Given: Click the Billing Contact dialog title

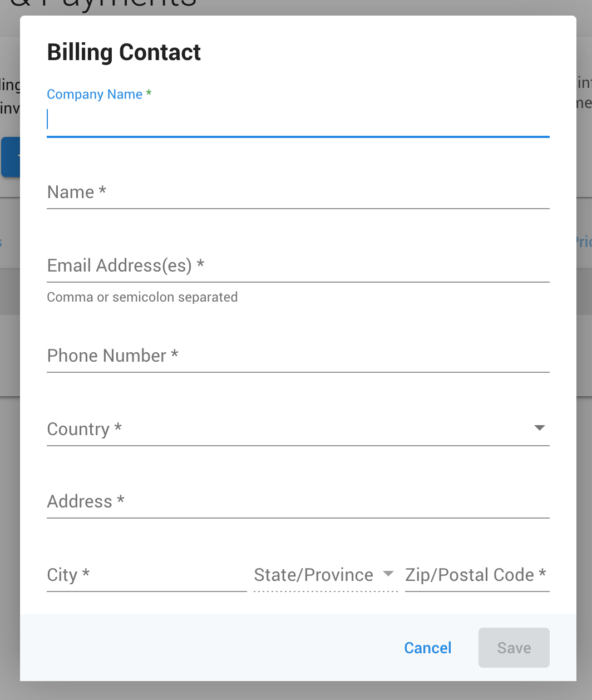Looking at the screenshot, I should click(124, 52).
